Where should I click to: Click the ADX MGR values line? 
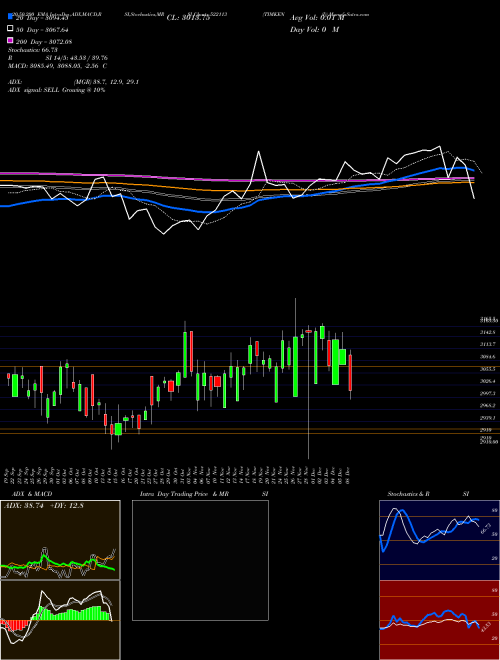74,82
